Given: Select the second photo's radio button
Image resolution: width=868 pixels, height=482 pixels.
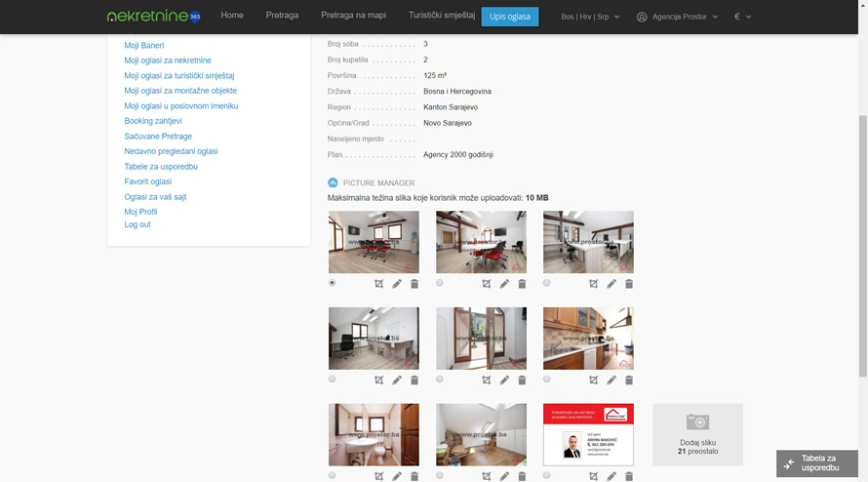Looking at the screenshot, I should 440,283.
